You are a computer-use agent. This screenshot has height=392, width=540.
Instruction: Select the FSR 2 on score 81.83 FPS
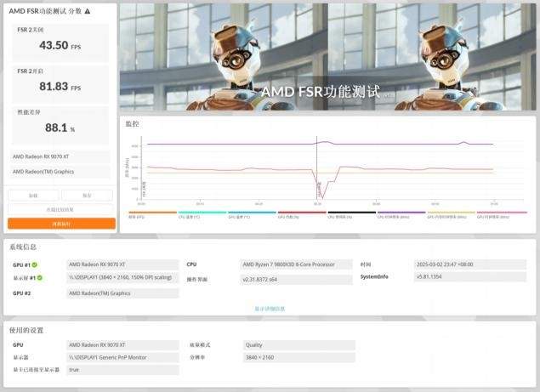coord(60,87)
